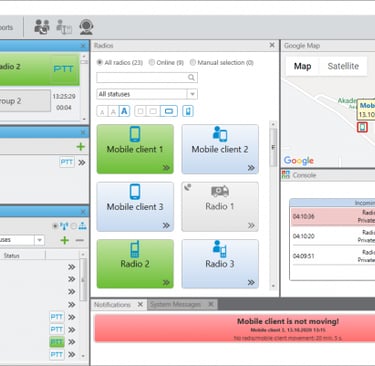Switch to Satellite view in Google Map
This screenshot has width=375, height=366.
343,66
